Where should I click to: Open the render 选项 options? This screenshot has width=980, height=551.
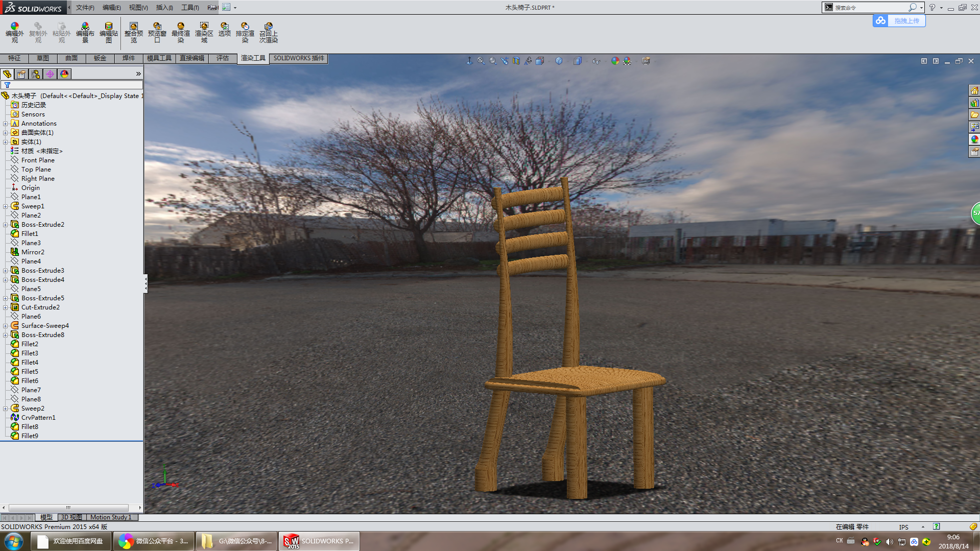[225, 29]
